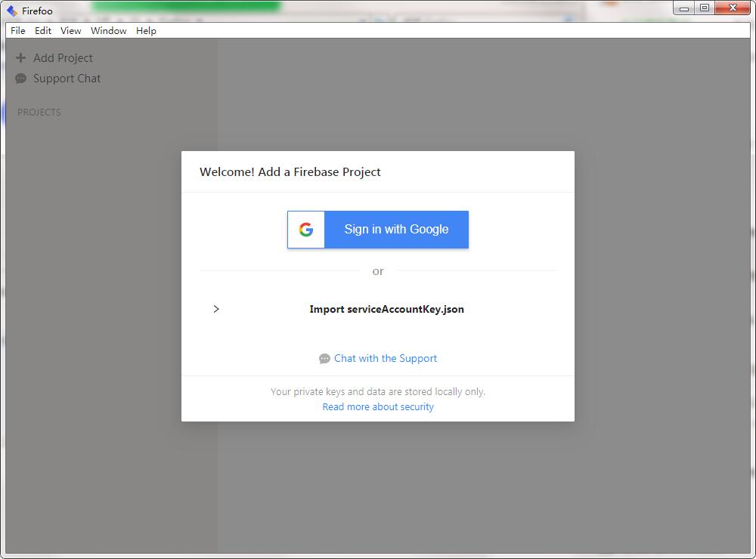Click the Import serviceAccountKey.json text
The image size is (756, 559).
pos(386,309)
